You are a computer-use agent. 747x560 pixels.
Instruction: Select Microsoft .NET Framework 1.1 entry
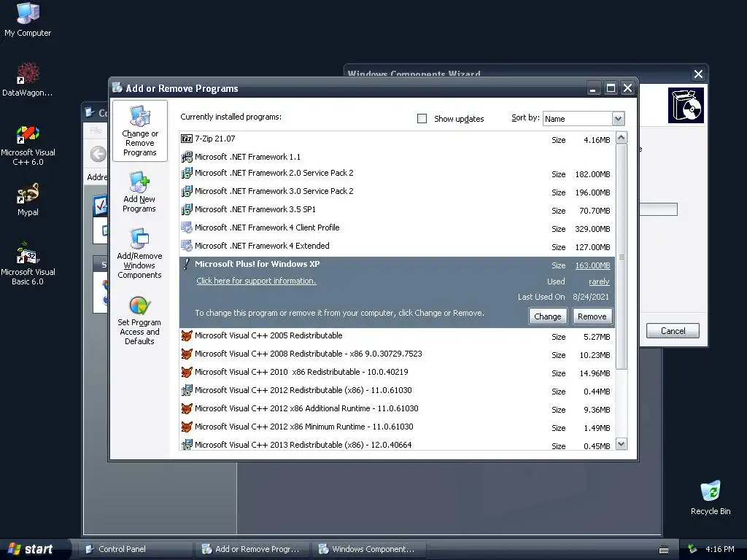pyautogui.click(x=397, y=157)
